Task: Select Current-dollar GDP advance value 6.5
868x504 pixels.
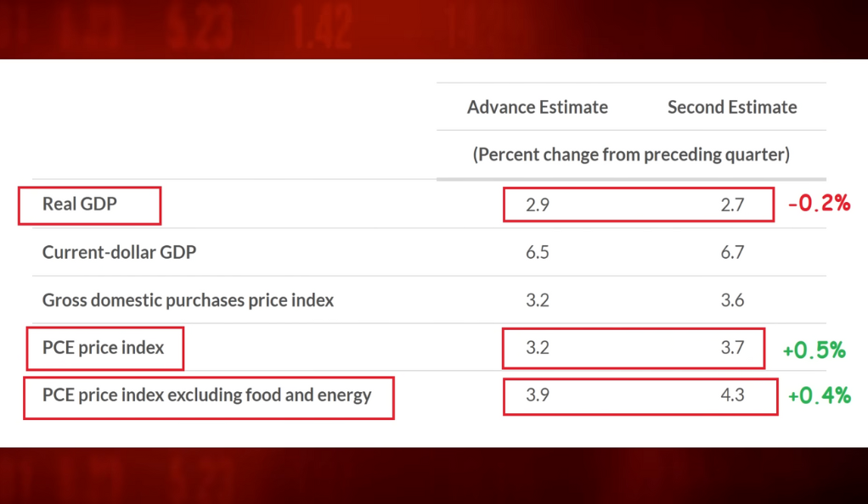Action: 537,252
